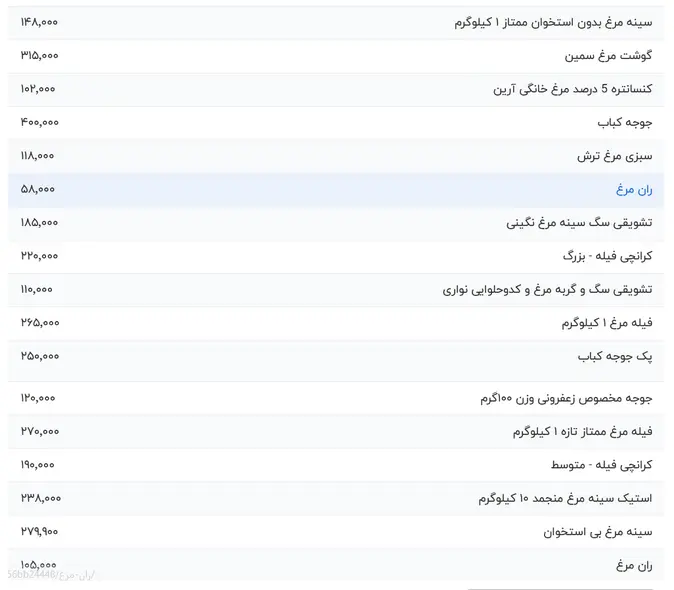Open تشویقی سگ سینه مرغ نگینی
674x590 pixels.
(579, 223)
